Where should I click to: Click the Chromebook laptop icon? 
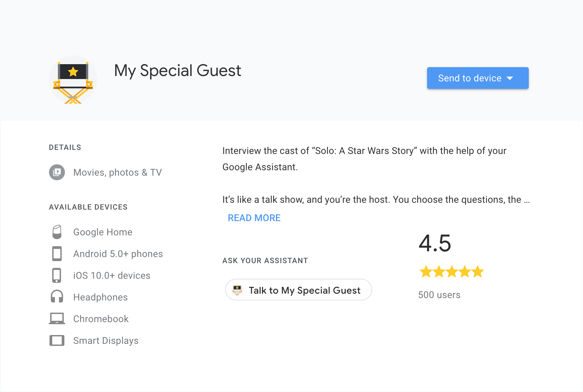[57, 318]
